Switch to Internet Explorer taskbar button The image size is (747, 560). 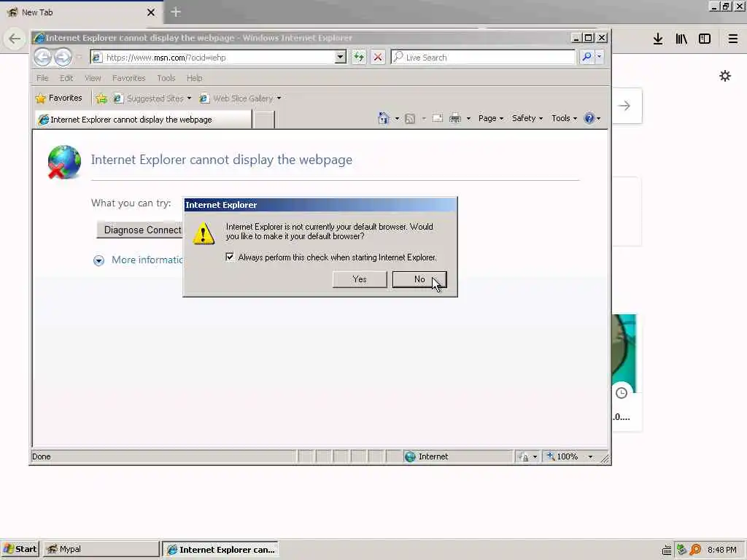[x=220, y=549]
